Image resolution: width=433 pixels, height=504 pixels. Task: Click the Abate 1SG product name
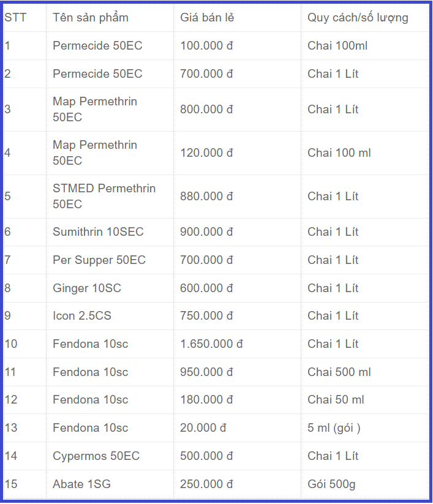[81, 484]
